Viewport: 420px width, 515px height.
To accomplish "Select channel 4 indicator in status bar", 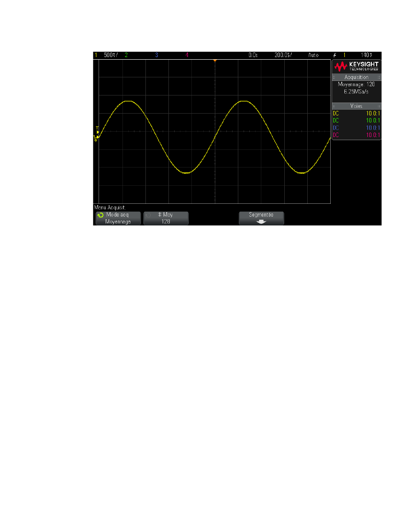I will (187, 55).
